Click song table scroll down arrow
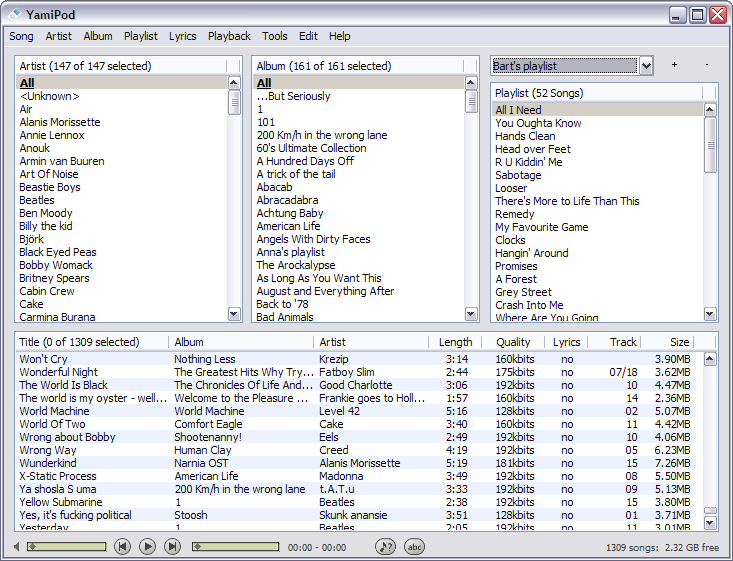This screenshot has height=561, width=733. [710, 523]
